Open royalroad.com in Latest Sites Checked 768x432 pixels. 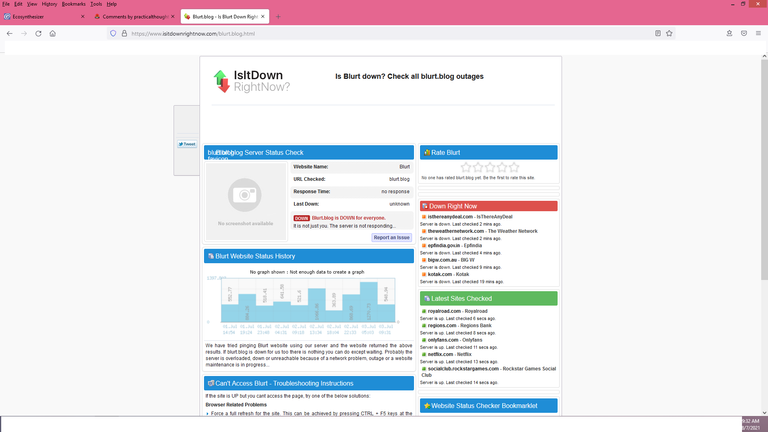pos(444,311)
